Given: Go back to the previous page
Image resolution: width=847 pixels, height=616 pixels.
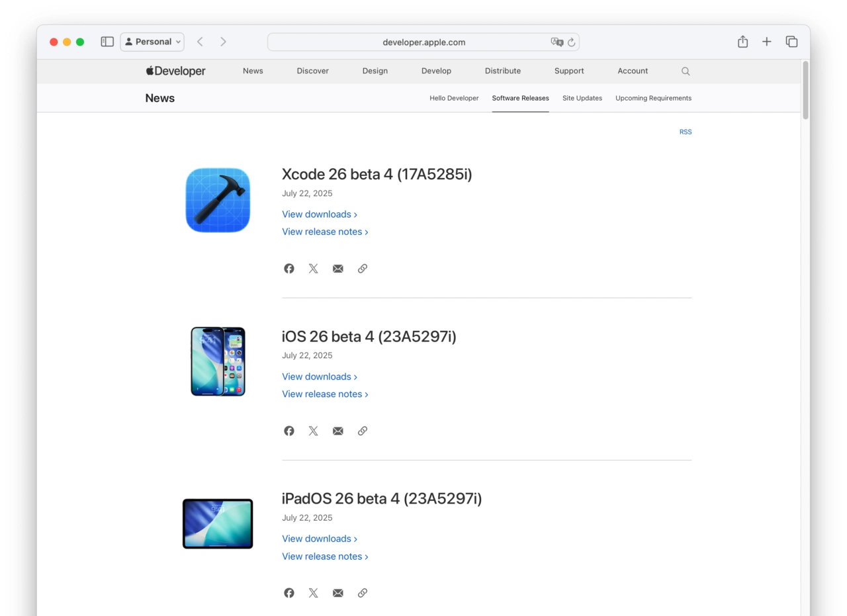Looking at the screenshot, I should pyautogui.click(x=200, y=42).
